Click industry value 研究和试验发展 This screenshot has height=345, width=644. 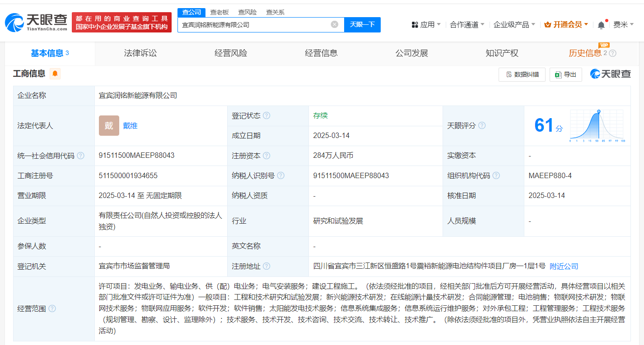pos(338,221)
